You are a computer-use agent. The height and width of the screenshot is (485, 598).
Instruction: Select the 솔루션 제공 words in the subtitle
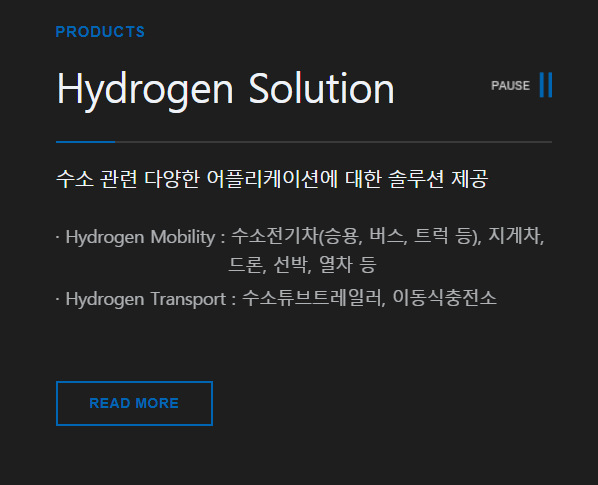438,178
